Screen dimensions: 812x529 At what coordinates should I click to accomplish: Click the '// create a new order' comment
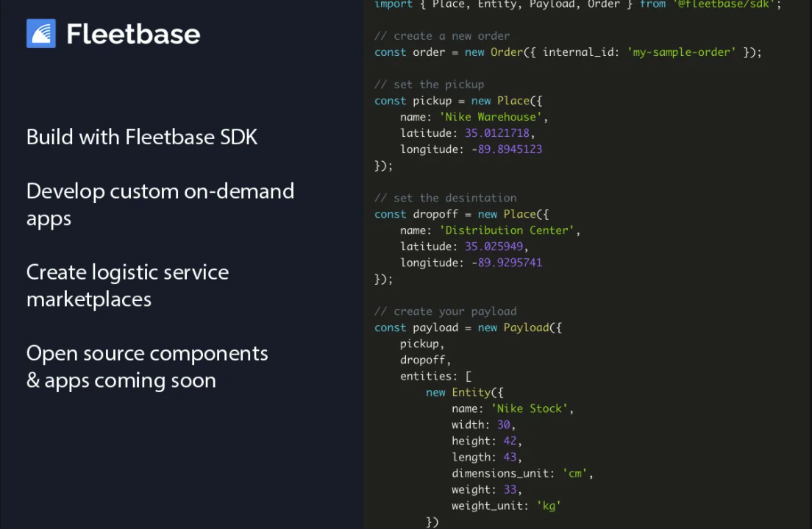442,35
